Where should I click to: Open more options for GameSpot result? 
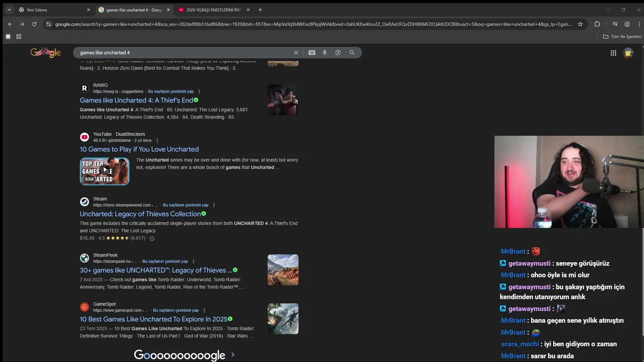click(204, 310)
